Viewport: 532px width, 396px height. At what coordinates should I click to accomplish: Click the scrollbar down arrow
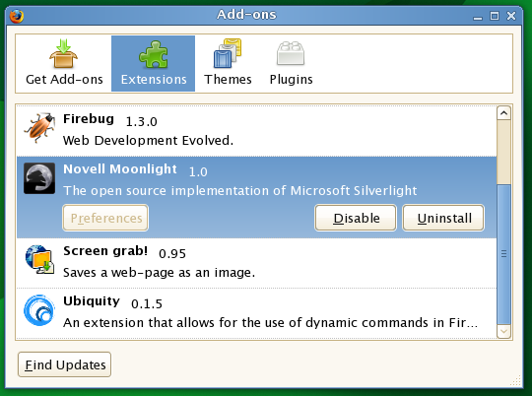click(503, 332)
